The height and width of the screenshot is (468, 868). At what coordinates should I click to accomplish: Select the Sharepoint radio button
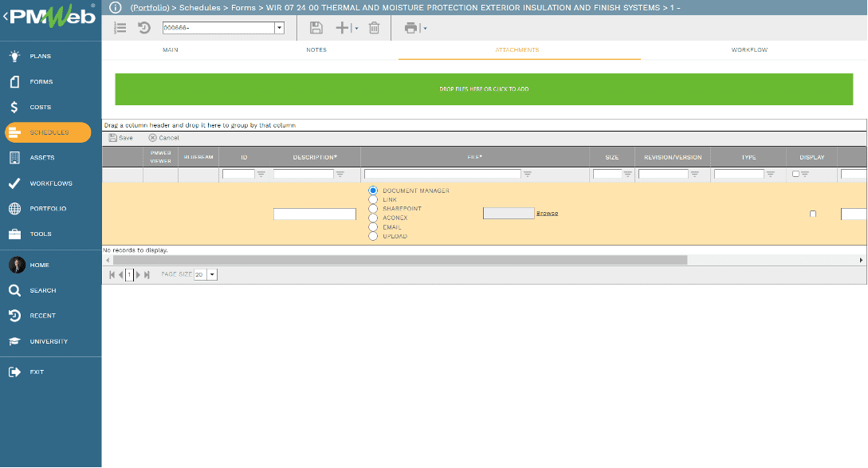pos(371,208)
